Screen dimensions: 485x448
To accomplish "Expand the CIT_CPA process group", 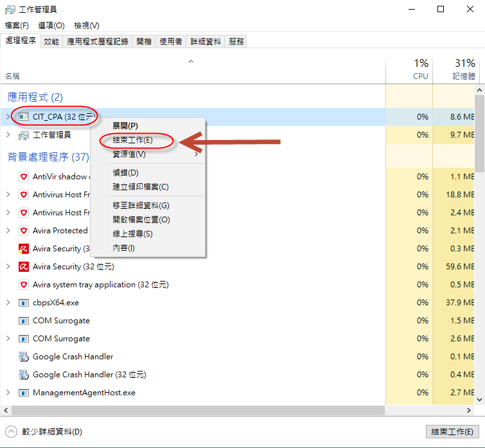I will [x=8, y=117].
